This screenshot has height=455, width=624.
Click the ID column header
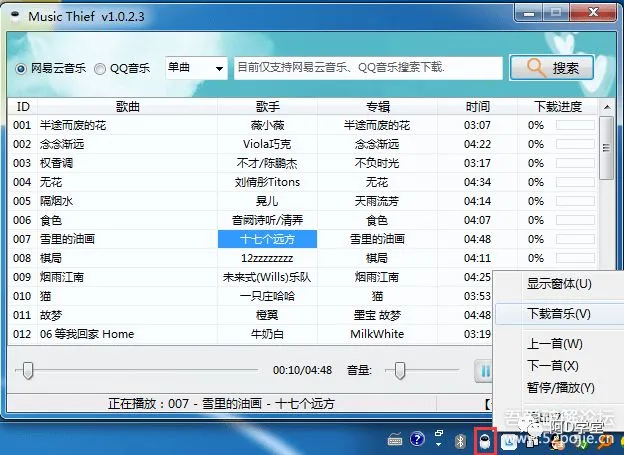(x=23, y=107)
